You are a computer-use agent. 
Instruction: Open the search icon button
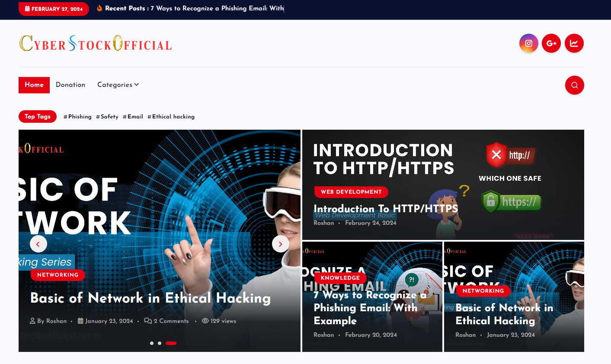[574, 85]
